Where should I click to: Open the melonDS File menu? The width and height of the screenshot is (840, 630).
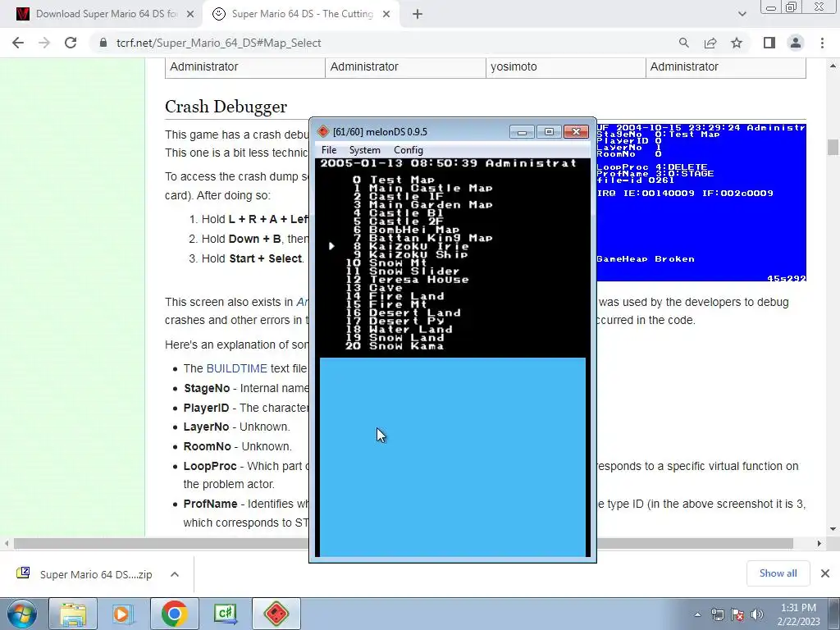329,150
